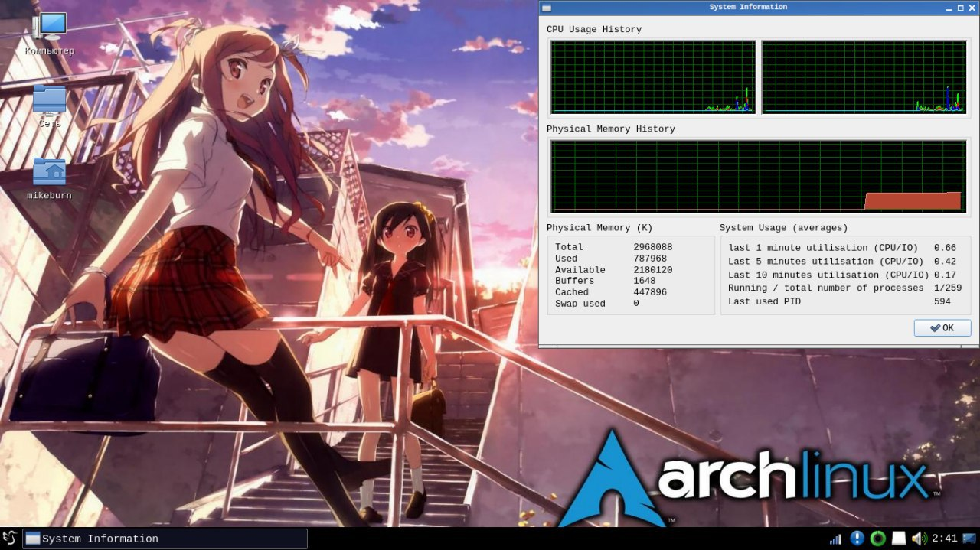Screen dimensions: 980x550
Task: Click the Physical Memory (K) heading
Action: pos(599,228)
